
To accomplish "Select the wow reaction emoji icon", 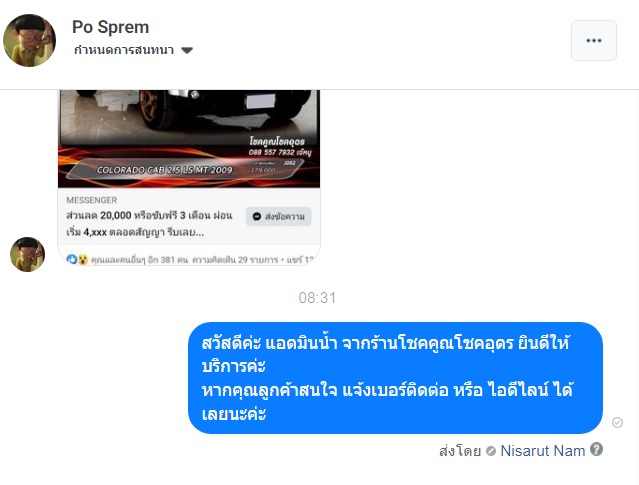I will coord(83,259).
